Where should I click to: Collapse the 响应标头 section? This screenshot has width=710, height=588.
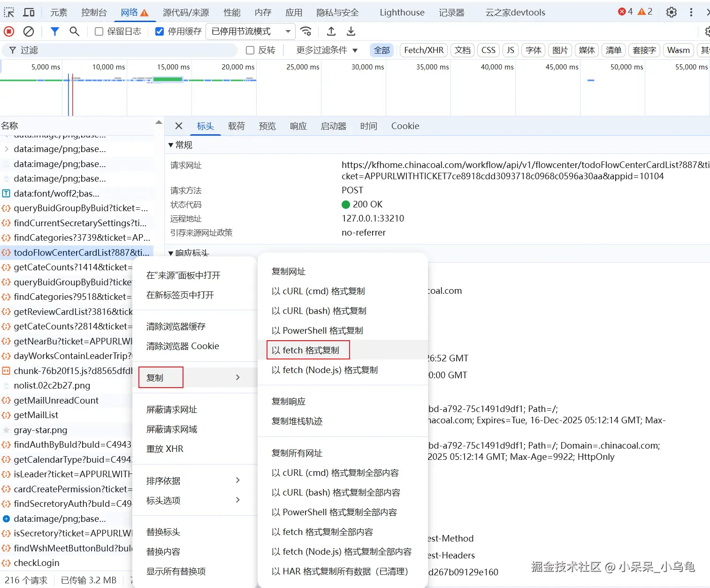[189, 253]
